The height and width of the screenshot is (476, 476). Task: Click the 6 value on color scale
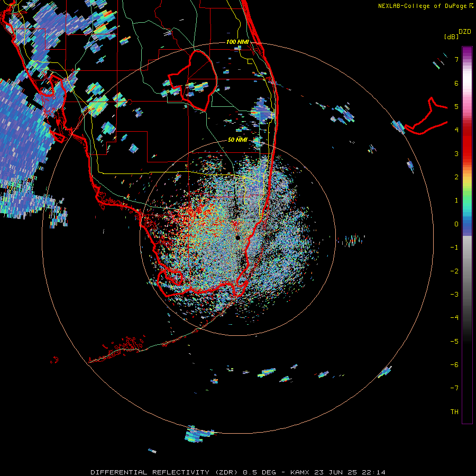pyautogui.click(x=456, y=83)
